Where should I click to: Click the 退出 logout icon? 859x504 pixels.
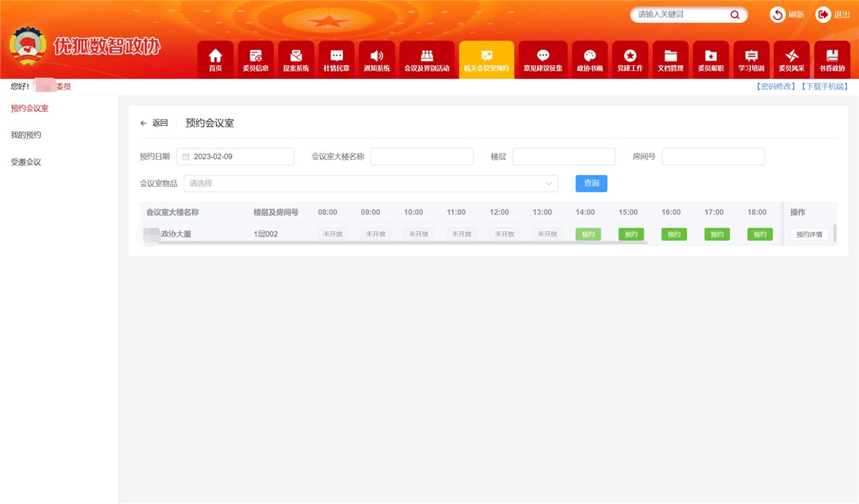pos(823,14)
